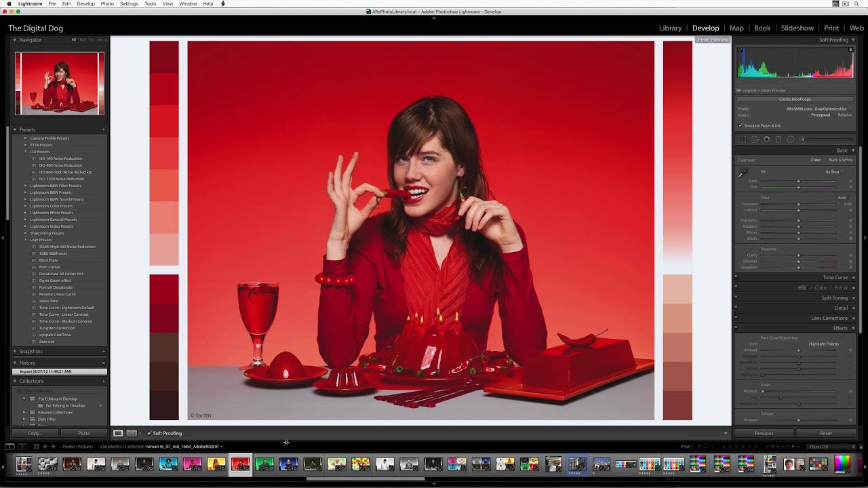Screen dimensions: 868x488
Task: Switch to Loupe view icon in toolbar
Action: 118,433
